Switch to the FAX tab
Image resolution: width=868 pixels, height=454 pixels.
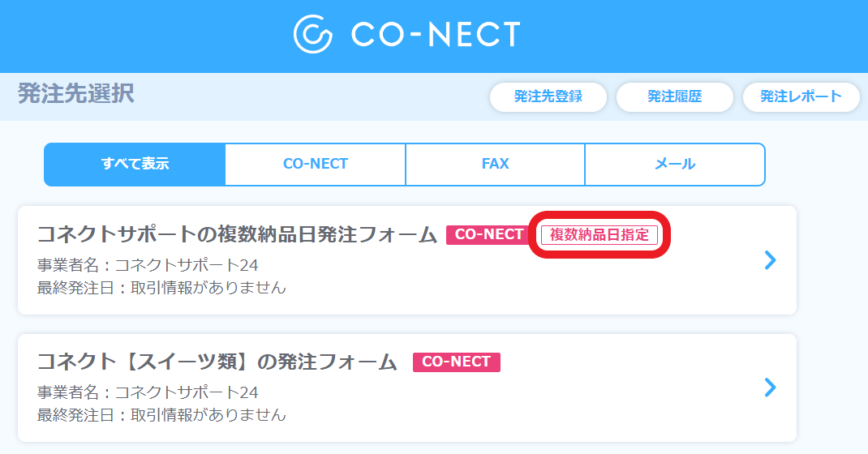(496, 165)
